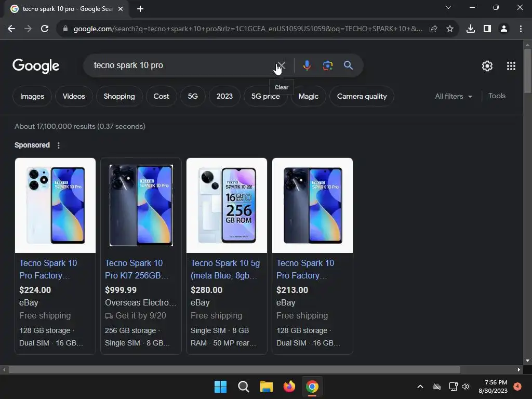This screenshot has width=532, height=399.
Task: Click scroll down arrow on vertical scrollbar
Action: pyautogui.click(x=527, y=361)
